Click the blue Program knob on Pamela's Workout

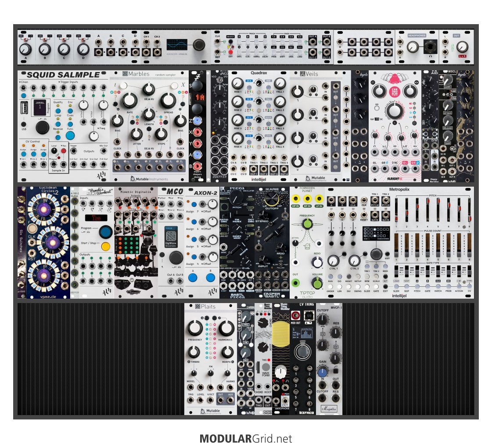[106, 232]
